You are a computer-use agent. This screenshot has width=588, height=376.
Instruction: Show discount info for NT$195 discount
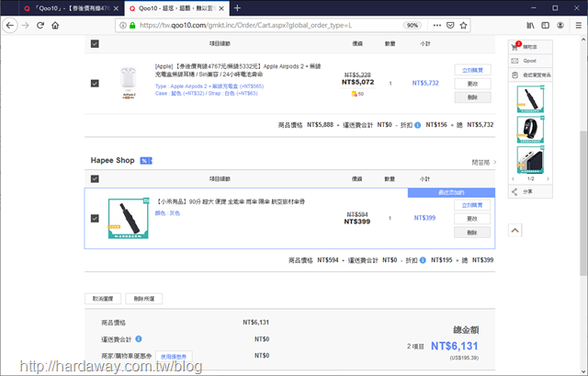tap(423, 260)
